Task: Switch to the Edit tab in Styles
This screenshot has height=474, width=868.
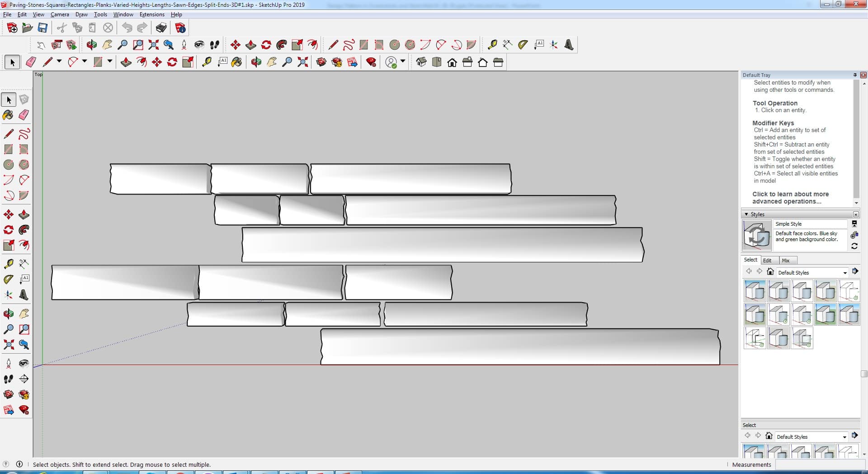Action: (x=767, y=261)
